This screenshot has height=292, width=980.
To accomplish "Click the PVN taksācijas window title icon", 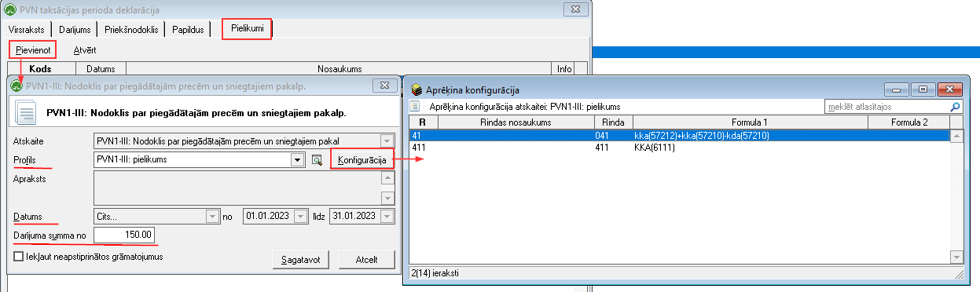I will click(x=10, y=9).
